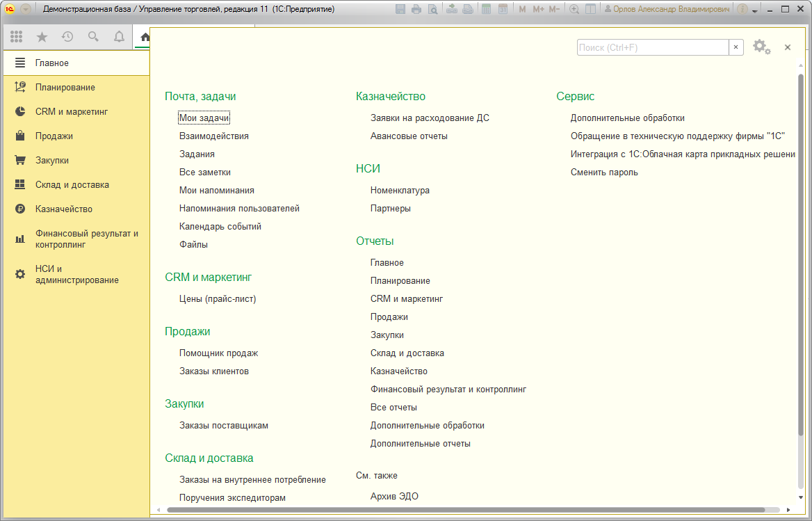This screenshot has height=521, width=812.
Task: Open navigation settings gear icon
Action: 761,47
